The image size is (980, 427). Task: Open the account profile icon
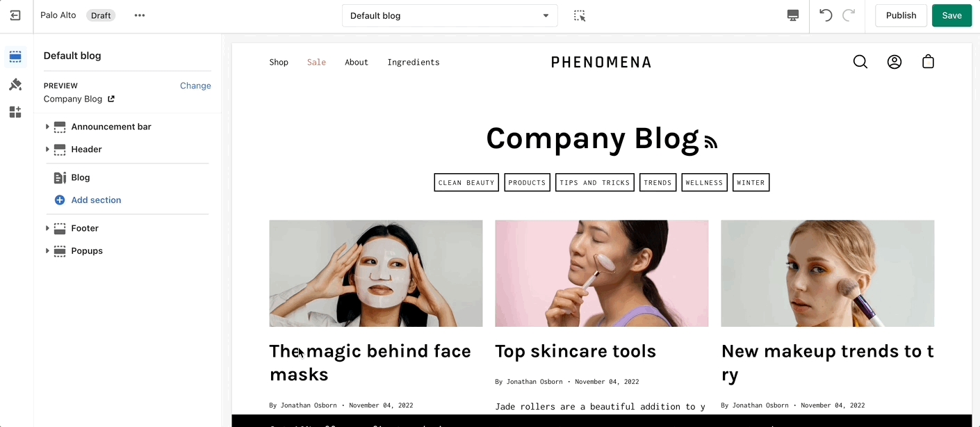pyautogui.click(x=895, y=62)
